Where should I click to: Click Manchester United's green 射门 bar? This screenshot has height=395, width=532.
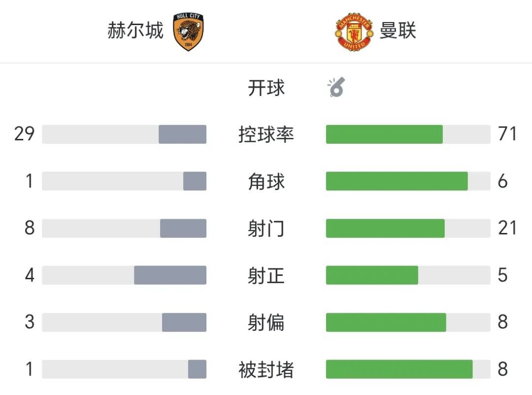pos(385,228)
